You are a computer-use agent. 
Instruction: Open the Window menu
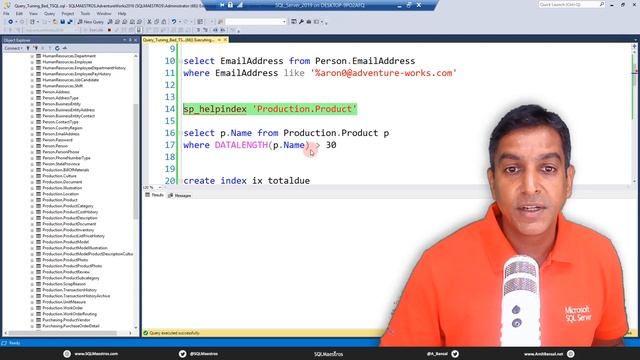click(104, 13)
